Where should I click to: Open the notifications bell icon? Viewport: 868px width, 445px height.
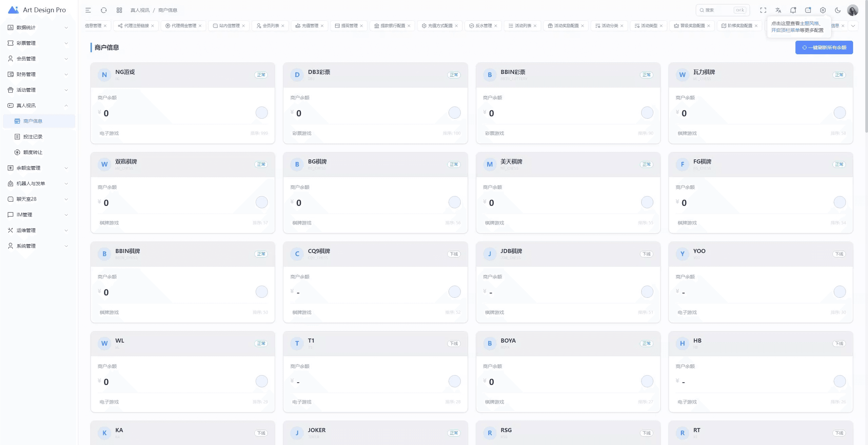793,10
